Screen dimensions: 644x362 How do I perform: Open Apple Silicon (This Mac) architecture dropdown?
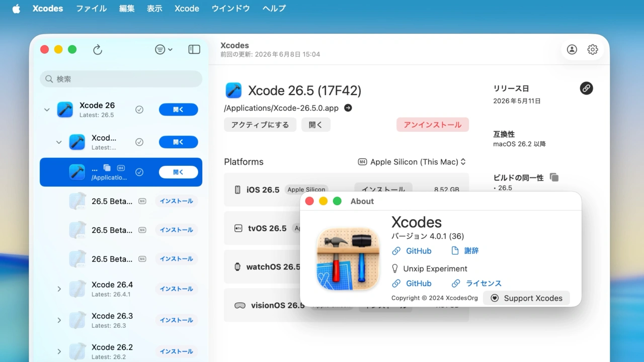[x=412, y=162]
